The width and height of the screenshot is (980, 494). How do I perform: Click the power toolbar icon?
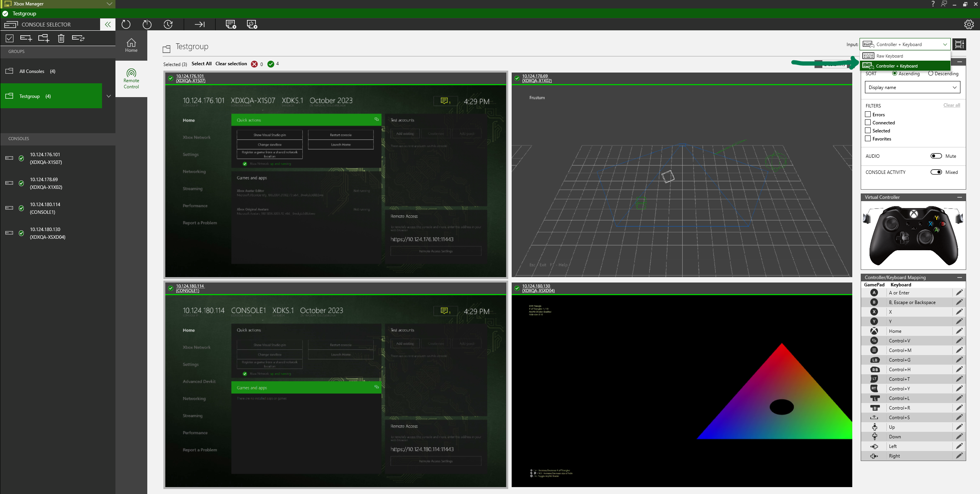point(147,25)
